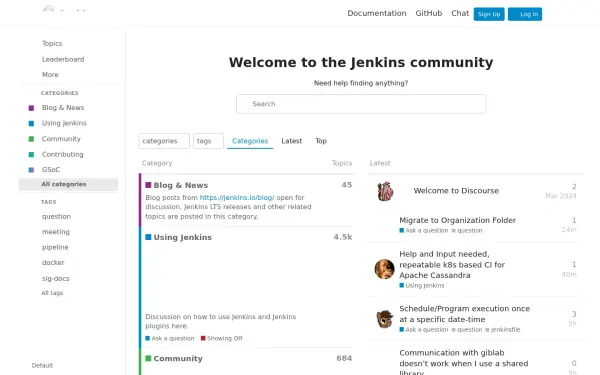The height and width of the screenshot is (375, 600).
Task: Select Blog & News in the sidebar
Action: tap(63, 108)
